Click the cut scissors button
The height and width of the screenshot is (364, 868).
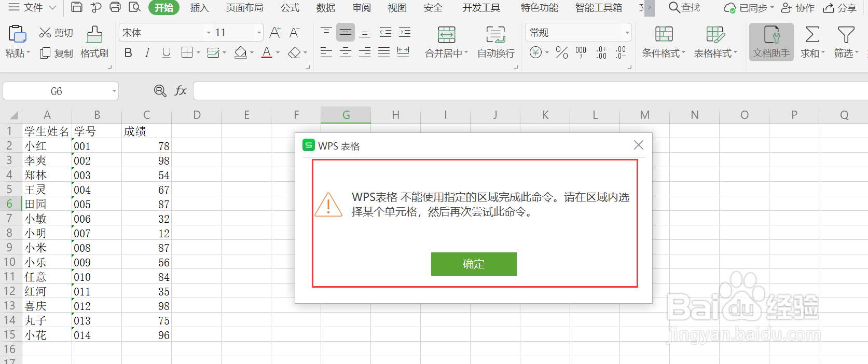56,33
